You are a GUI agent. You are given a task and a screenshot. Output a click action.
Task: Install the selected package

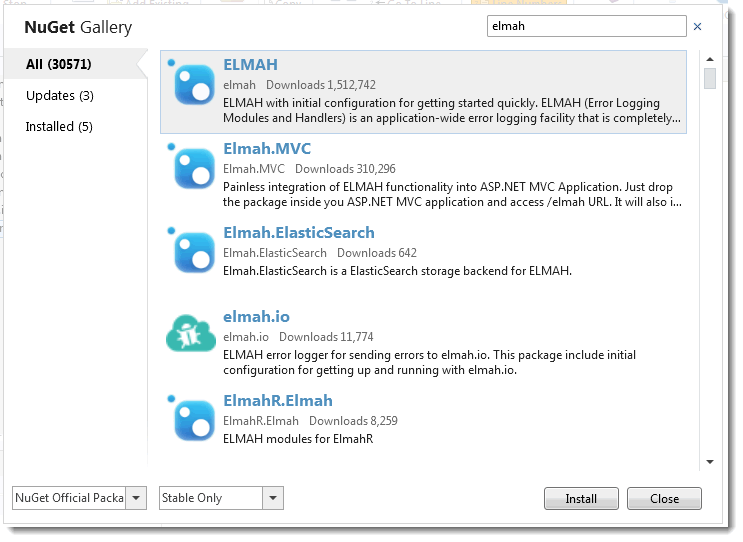(581, 498)
